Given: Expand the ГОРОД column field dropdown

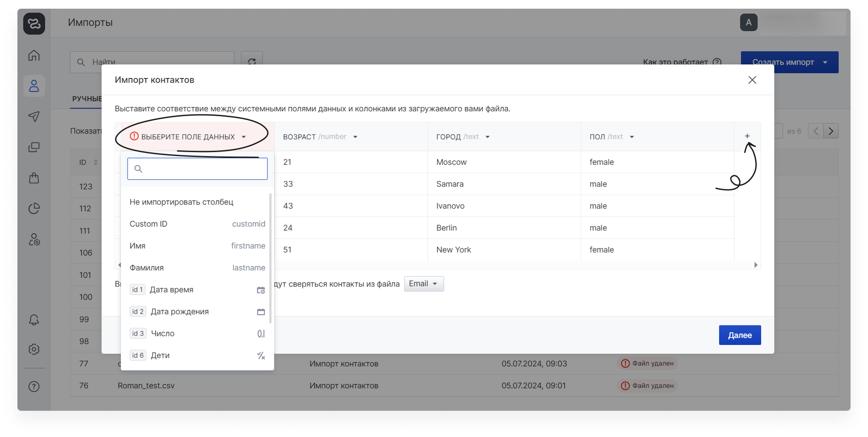Looking at the screenshot, I should pos(487,137).
